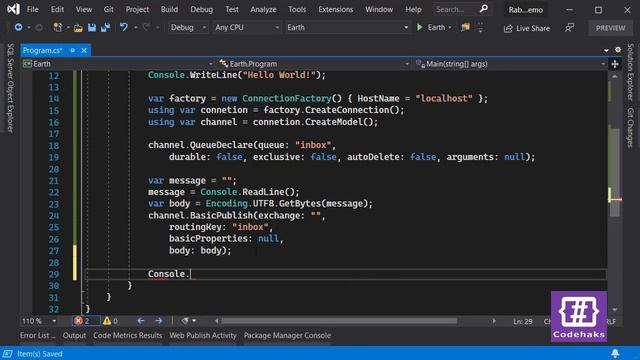
Task: Save Program.cs with the floppy icon
Action: coord(92,27)
